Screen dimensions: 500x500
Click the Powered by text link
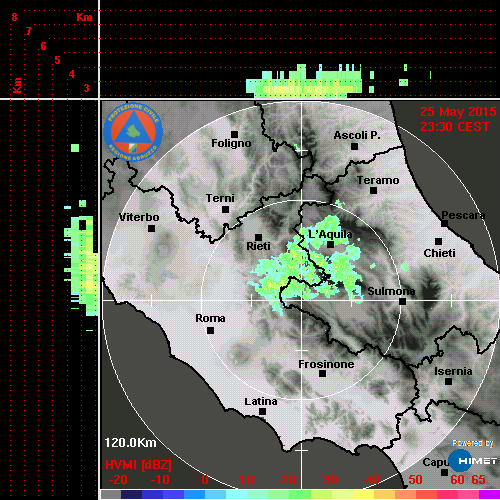473,443
